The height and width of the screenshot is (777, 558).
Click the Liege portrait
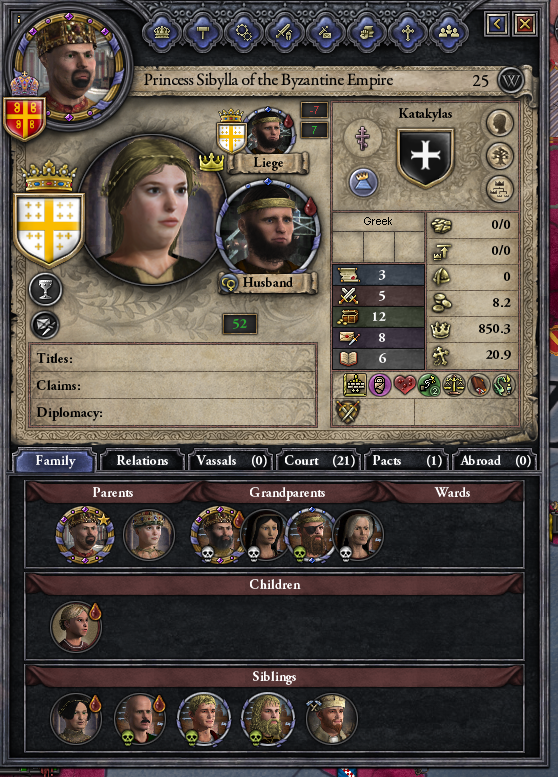point(269,131)
